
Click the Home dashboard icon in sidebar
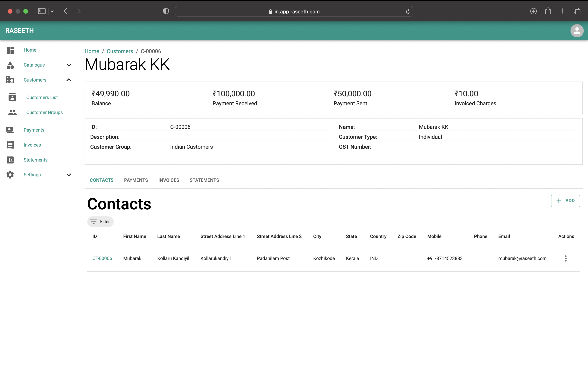point(10,50)
